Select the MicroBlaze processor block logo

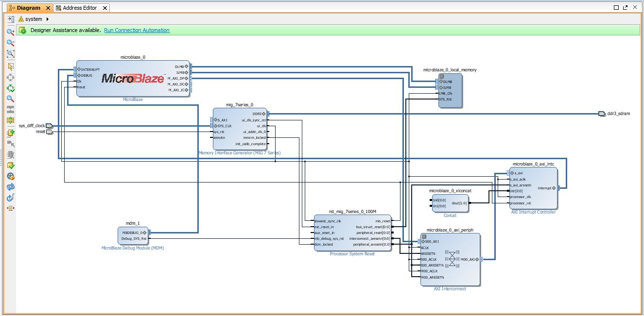click(x=133, y=78)
